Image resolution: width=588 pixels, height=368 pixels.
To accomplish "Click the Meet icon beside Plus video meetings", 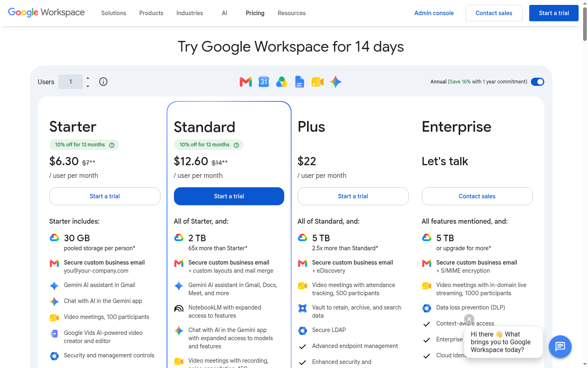I will click(x=303, y=286).
